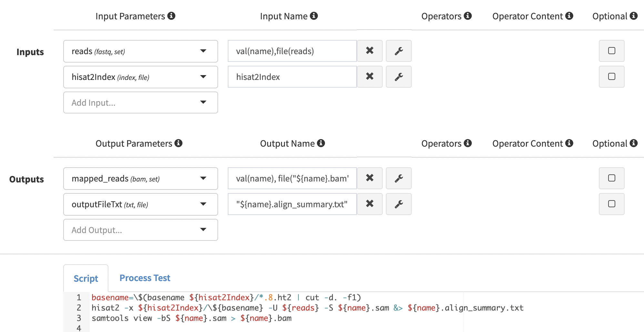Screen dimensions: 644x332
Task: Delete the outputFileTxt output row
Action: coord(370,204)
